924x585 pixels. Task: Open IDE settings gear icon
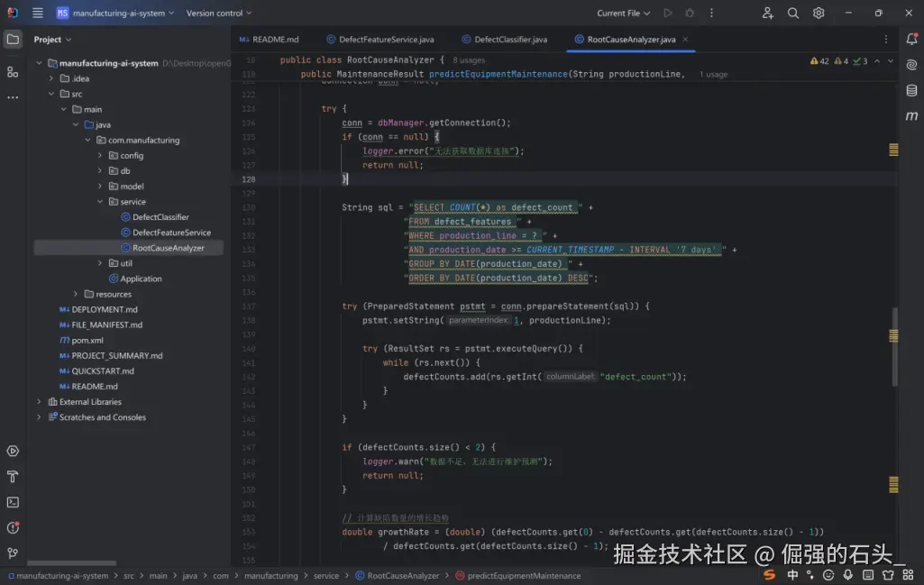coord(819,14)
